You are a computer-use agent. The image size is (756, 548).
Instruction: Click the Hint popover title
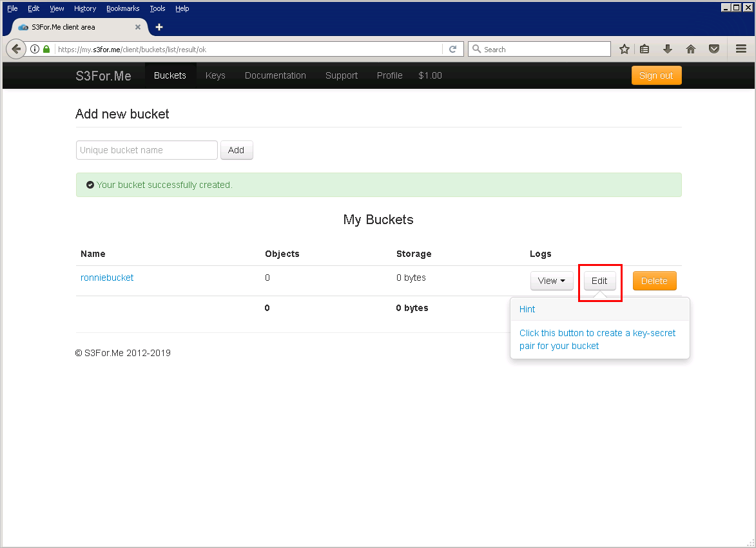(527, 309)
